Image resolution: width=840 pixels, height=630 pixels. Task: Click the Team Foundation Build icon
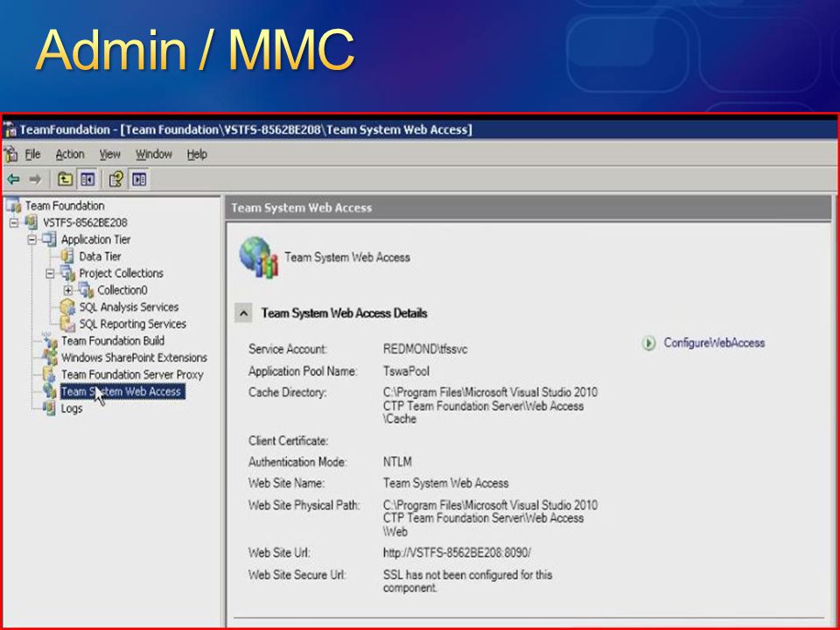tap(49, 340)
